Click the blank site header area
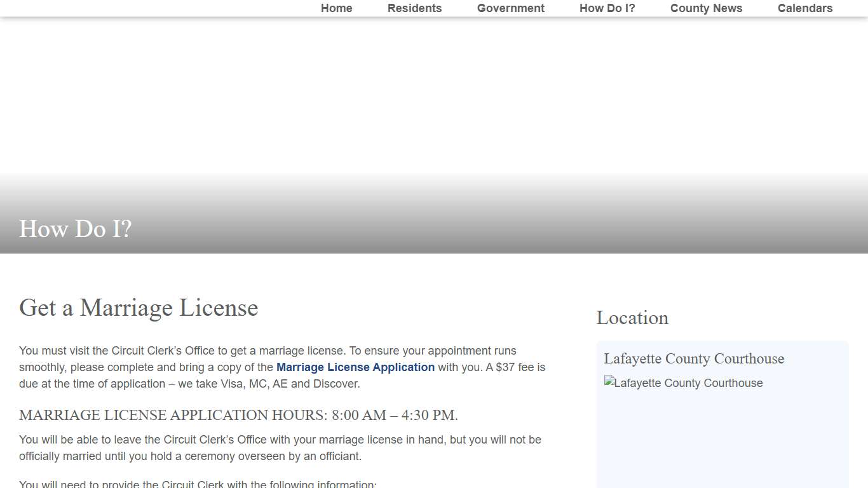The height and width of the screenshot is (488, 868). [x=434, y=95]
